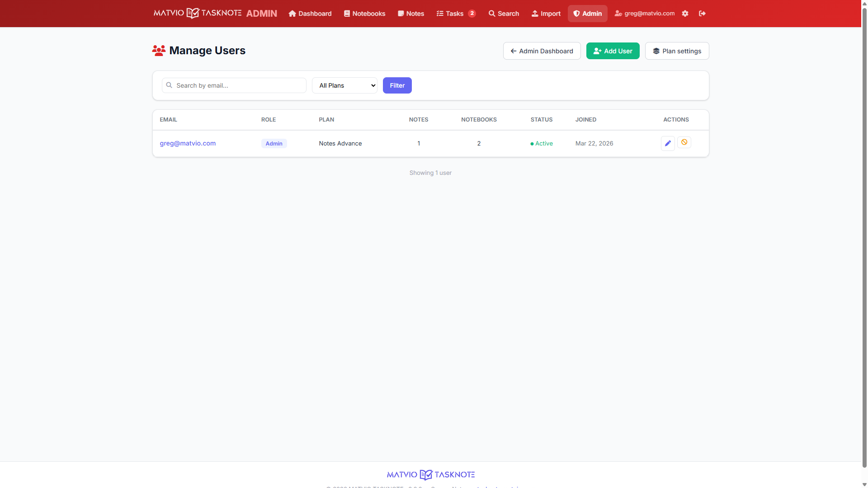
Task: Click the red Manage Users group icon
Action: (159, 51)
